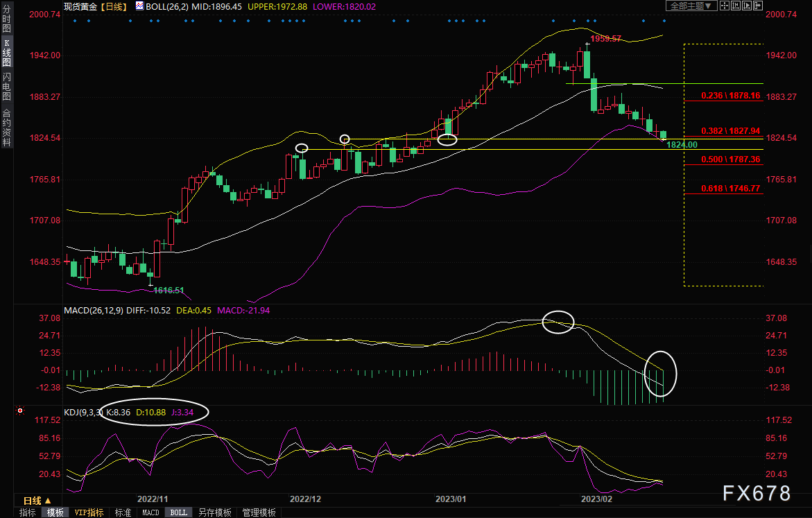The height and width of the screenshot is (518, 812).
Task: Select the VIP指标 tab
Action: 89,512
